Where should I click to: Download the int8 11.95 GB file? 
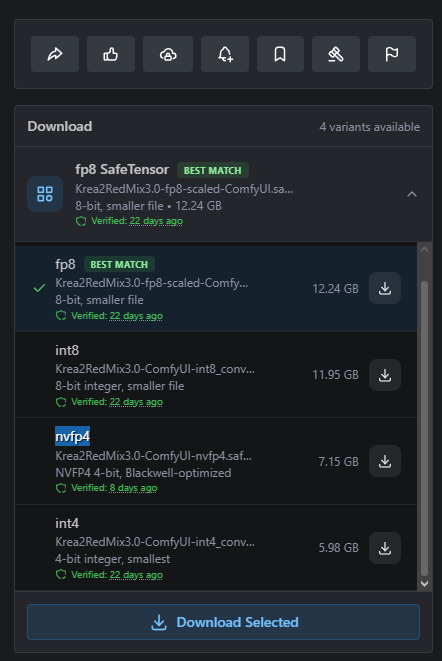tap(385, 375)
